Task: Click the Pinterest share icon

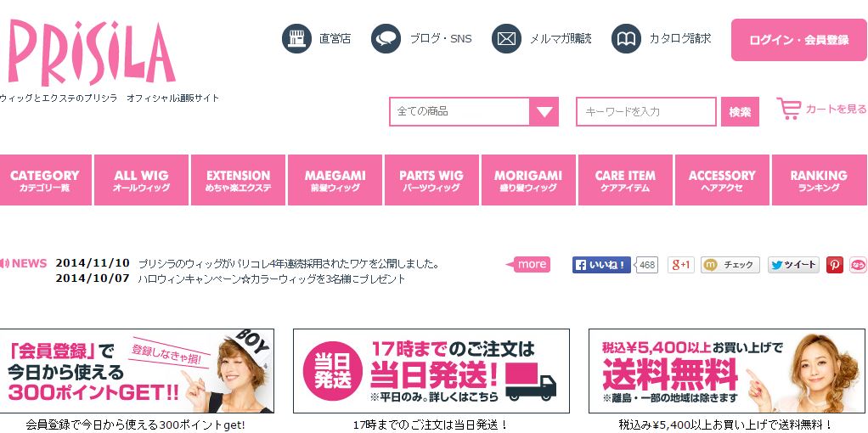Action: (835, 265)
